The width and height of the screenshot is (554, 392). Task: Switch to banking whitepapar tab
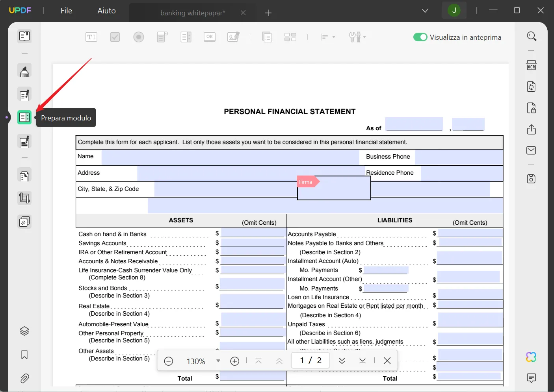point(193,13)
